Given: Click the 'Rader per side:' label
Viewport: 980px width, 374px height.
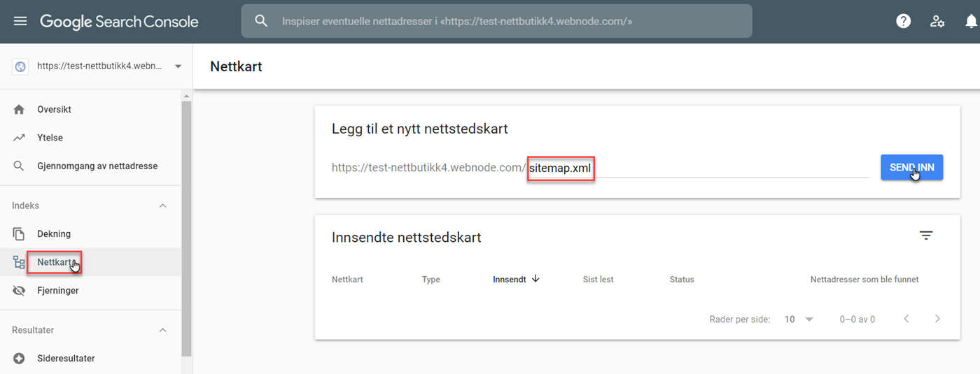Looking at the screenshot, I should point(740,319).
